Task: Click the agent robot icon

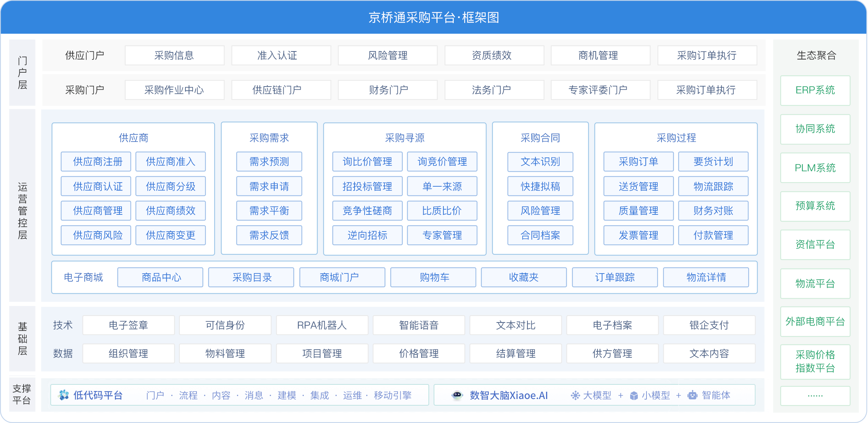Action: pyautogui.click(x=692, y=396)
